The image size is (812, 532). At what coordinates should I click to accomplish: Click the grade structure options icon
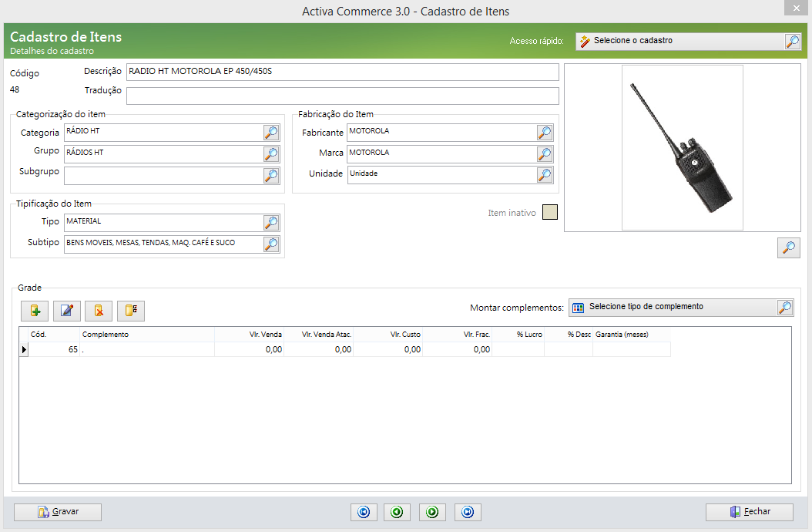(x=130, y=311)
